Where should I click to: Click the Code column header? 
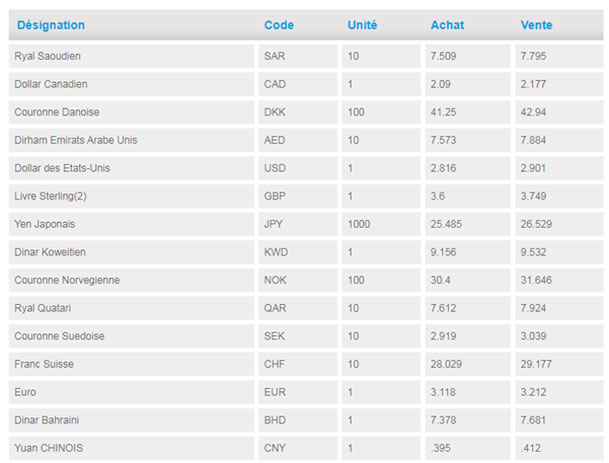coord(279,25)
